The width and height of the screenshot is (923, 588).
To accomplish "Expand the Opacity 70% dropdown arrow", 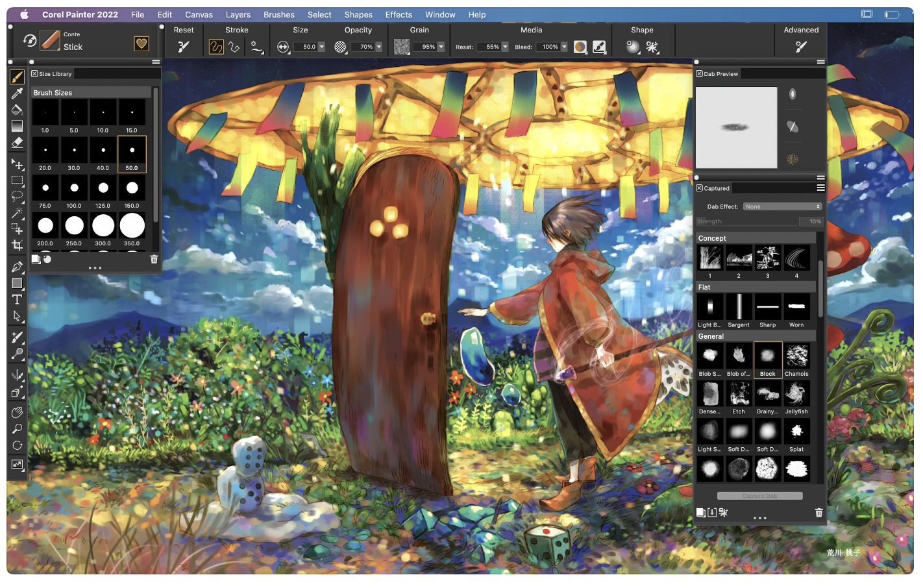I will (x=379, y=47).
